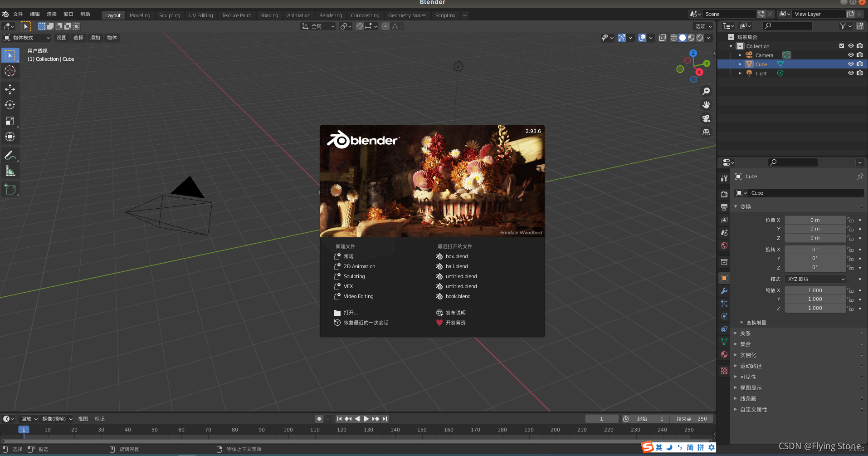Enable rendered viewport shading

(700, 38)
